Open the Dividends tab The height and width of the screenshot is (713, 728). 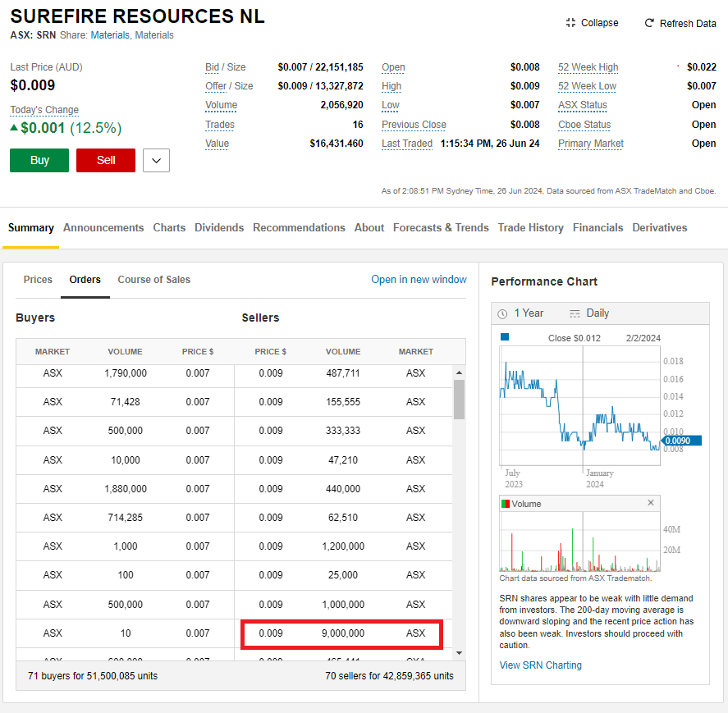tap(219, 228)
